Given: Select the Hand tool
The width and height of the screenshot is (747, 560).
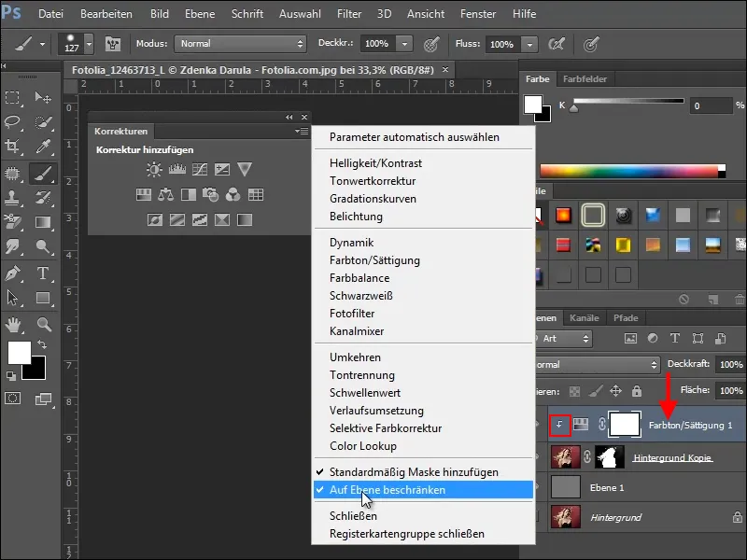Looking at the screenshot, I should pos(12,325).
